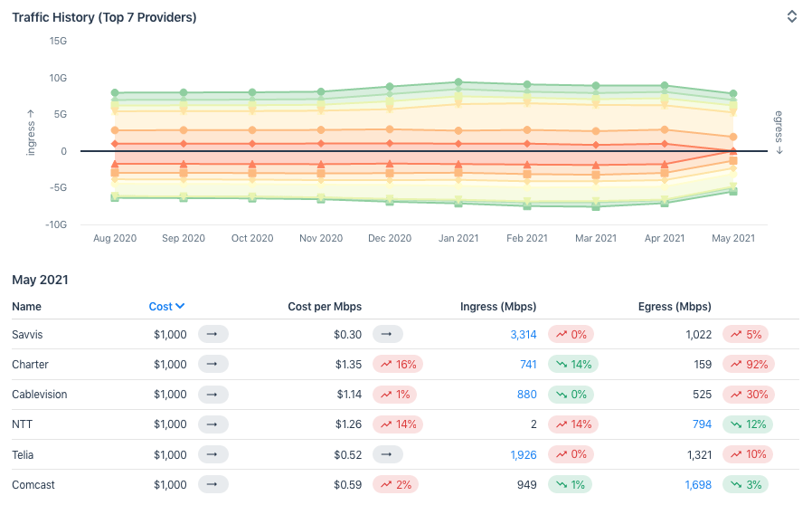Viewport: 812px width, 505px height.
Task: Sort table by Cost column header
Action: click(x=160, y=307)
